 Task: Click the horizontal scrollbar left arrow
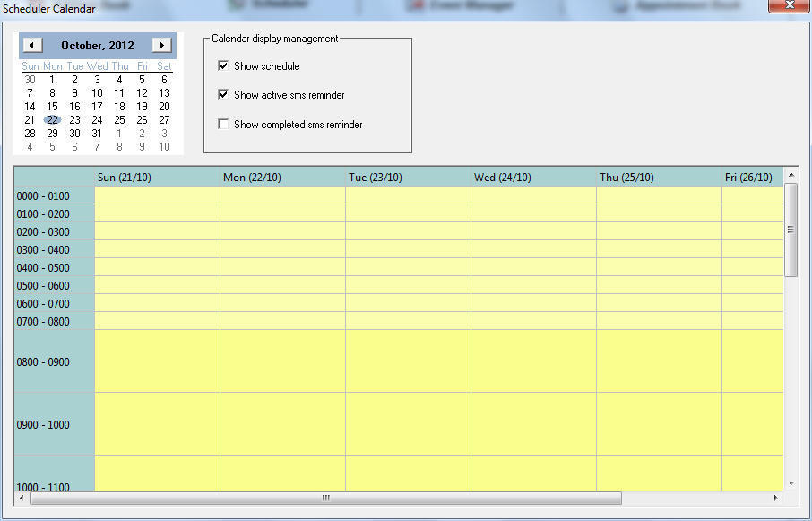coord(22,499)
